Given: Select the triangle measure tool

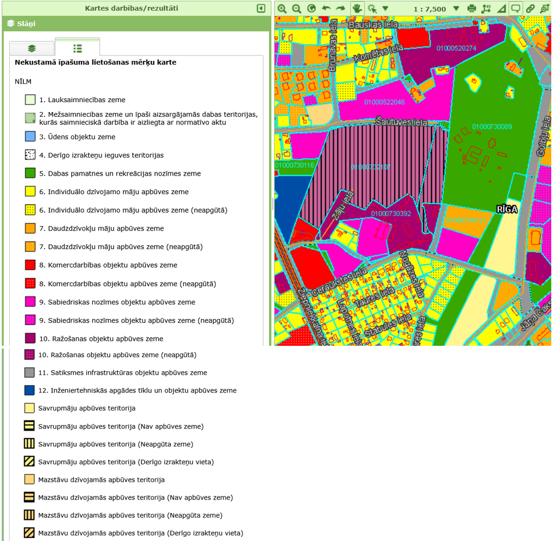Looking at the screenshot, I should click(x=501, y=8).
